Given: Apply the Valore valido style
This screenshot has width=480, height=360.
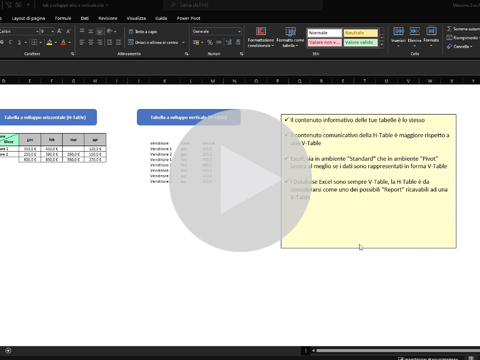Looking at the screenshot, I should tap(360, 42).
